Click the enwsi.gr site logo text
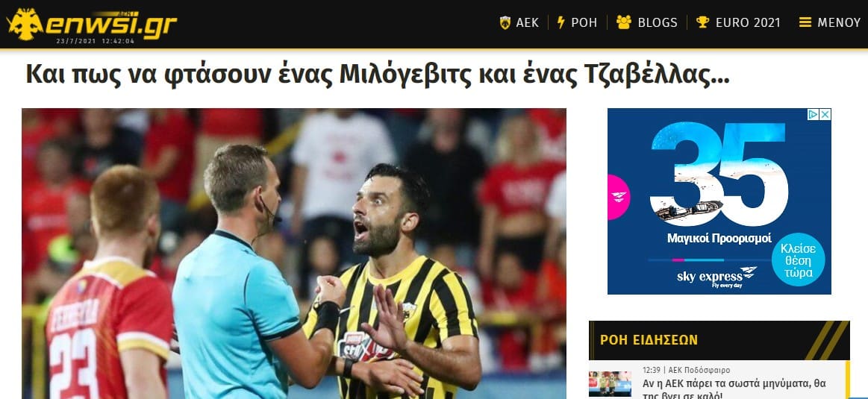This screenshot has height=399, width=868. pos(111,24)
